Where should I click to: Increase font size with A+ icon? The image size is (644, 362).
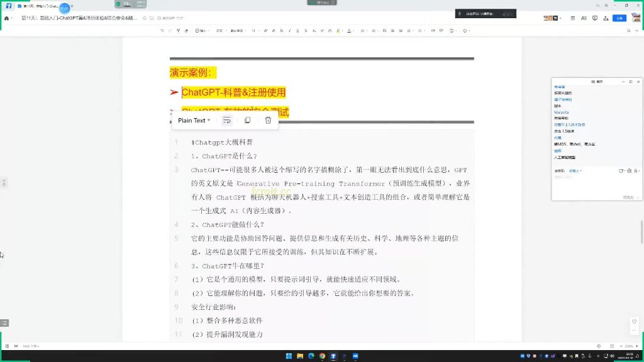266,31
